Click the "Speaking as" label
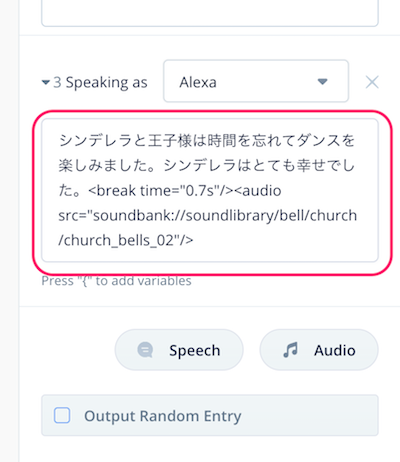 pyautogui.click(x=106, y=82)
